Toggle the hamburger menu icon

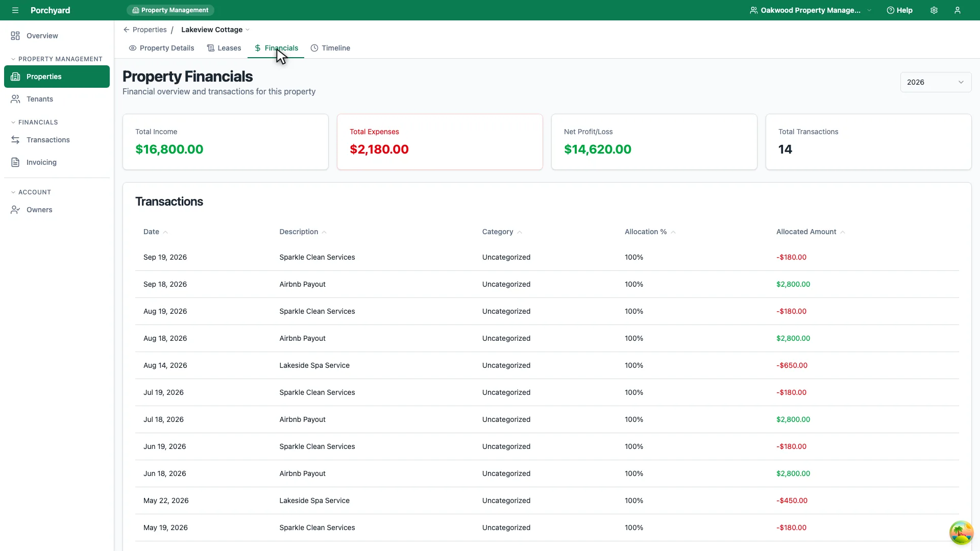(15, 10)
